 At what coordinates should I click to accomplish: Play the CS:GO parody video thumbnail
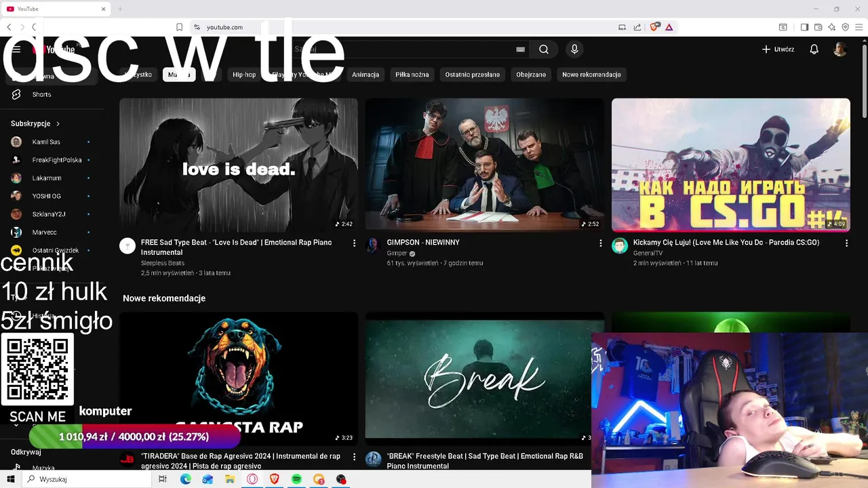click(x=731, y=165)
